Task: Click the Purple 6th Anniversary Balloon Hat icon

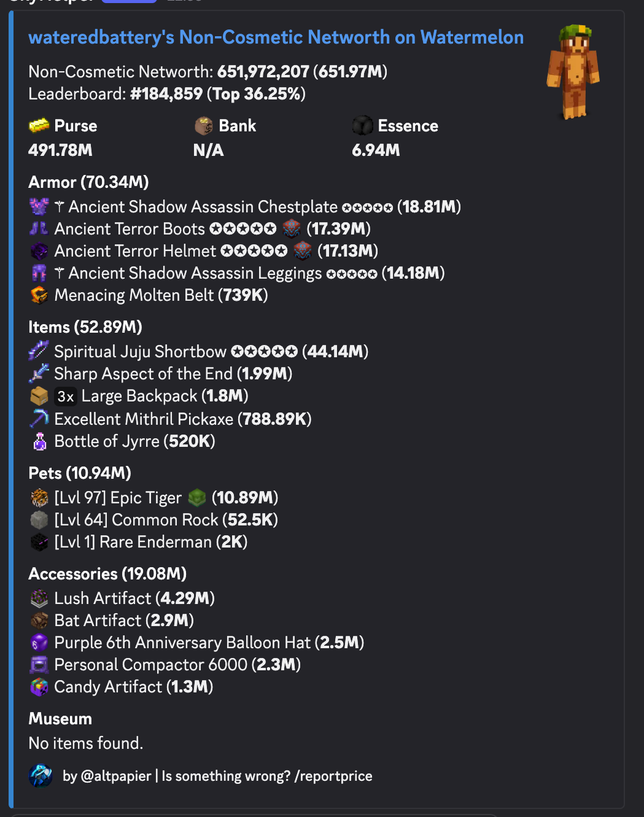Action: [x=39, y=642]
